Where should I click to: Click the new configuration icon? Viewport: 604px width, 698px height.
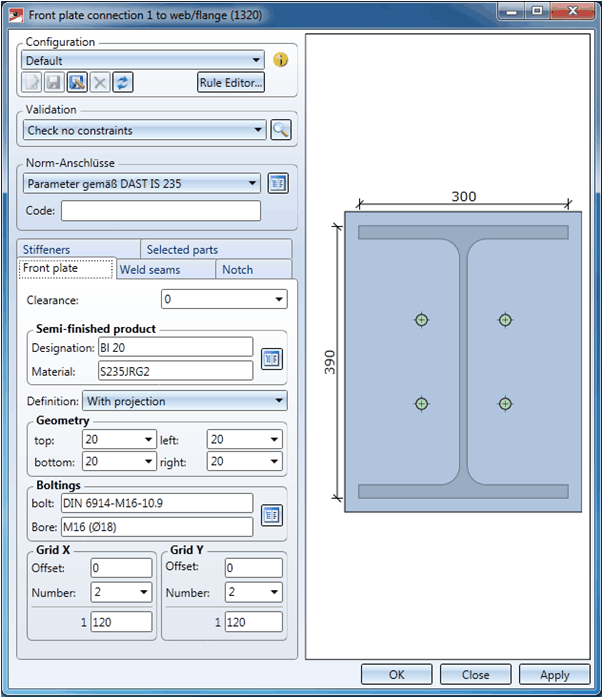point(32,82)
